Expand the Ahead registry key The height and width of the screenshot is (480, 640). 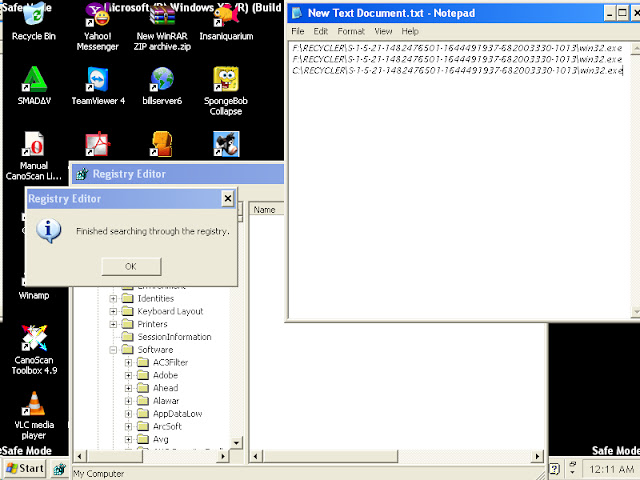coord(129,388)
